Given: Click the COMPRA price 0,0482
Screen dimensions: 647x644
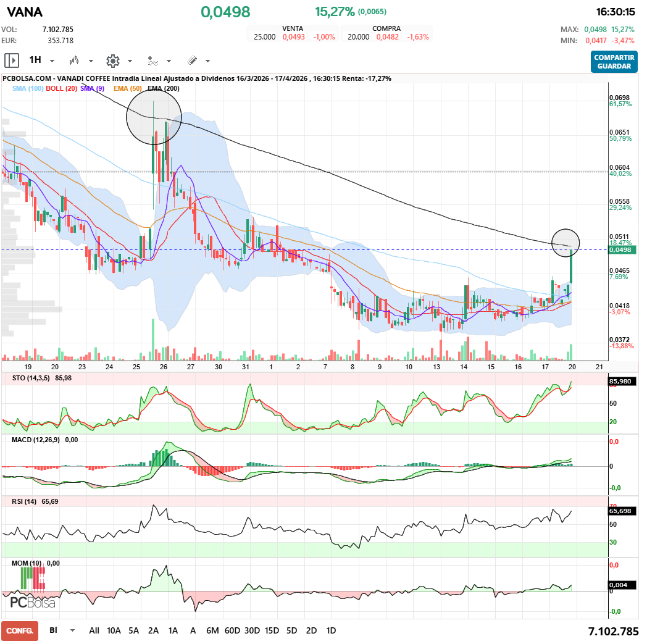Looking at the screenshot, I should point(388,36).
